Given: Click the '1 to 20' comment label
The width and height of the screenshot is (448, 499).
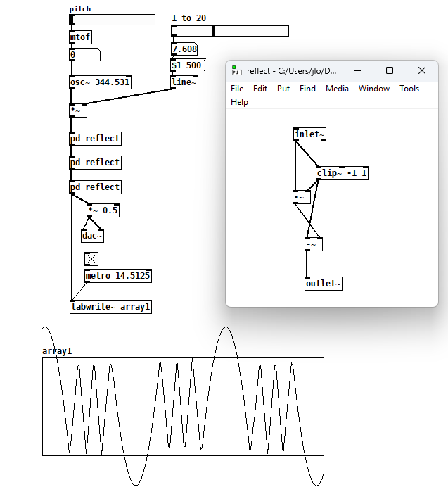Looking at the screenshot, I should pyautogui.click(x=189, y=18).
